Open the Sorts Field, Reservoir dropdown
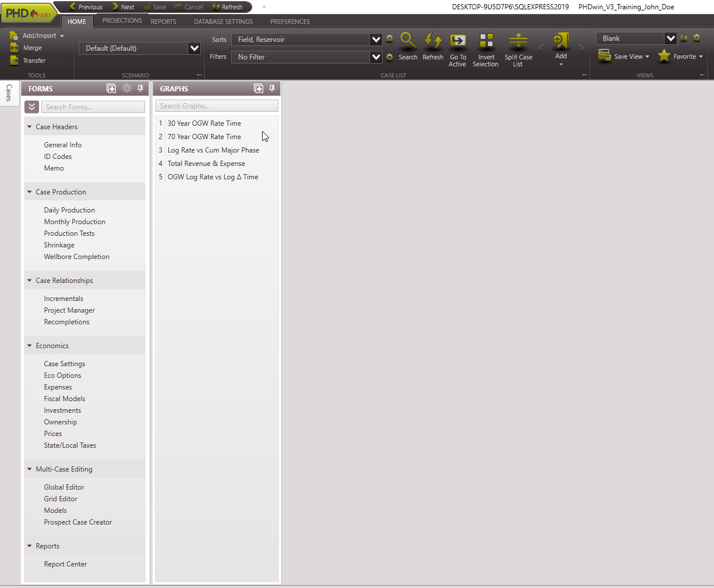This screenshot has height=588, width=714. pyautogui.click(x=375, y=39)
